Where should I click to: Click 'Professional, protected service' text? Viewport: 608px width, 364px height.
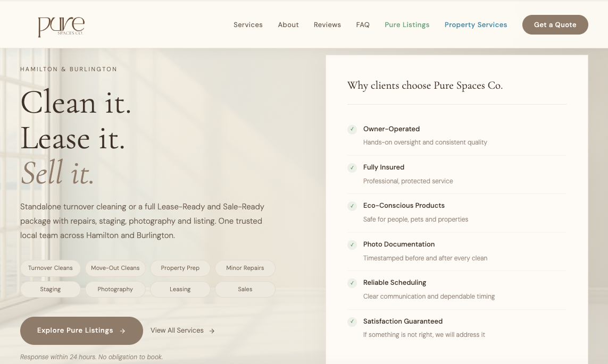[x=408, y=181]
